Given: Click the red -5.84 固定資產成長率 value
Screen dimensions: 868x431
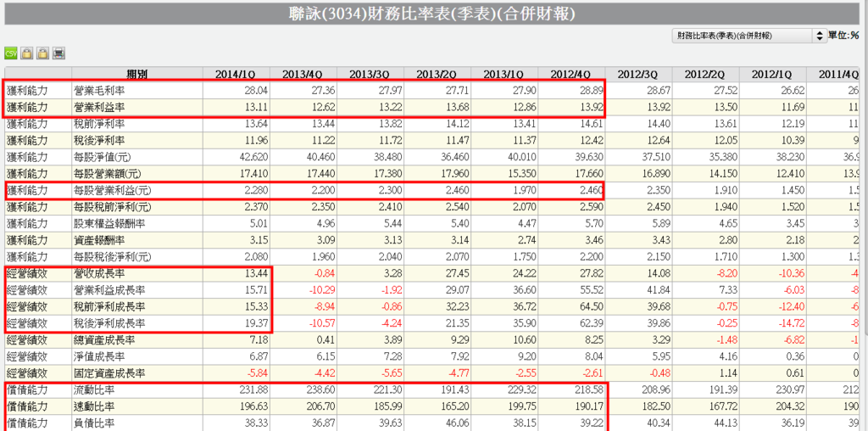Looking at the screenshot, I should [258, 373].
